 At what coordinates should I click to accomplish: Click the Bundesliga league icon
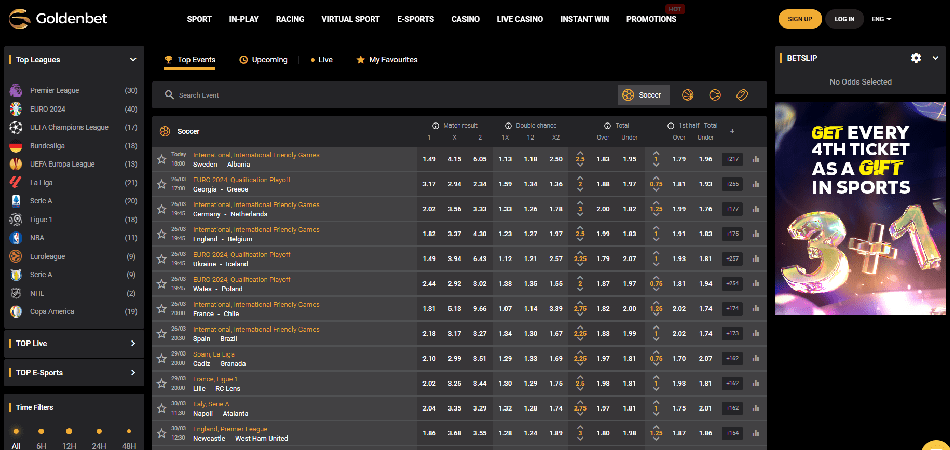point(15,146)
